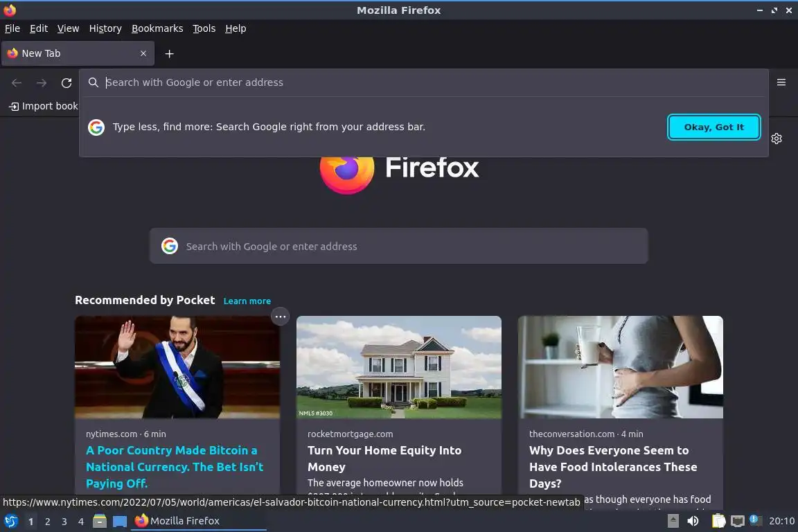Open the Edit menu
Viewport: 798px width, 532px height.
(x=39, y=28)
